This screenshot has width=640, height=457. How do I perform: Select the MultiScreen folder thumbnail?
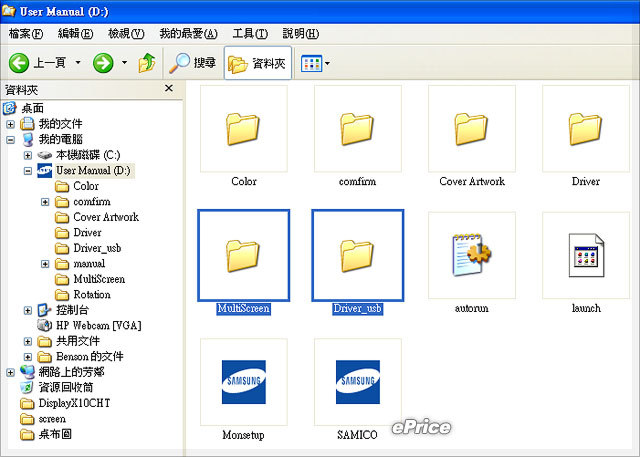coord(244,255)
